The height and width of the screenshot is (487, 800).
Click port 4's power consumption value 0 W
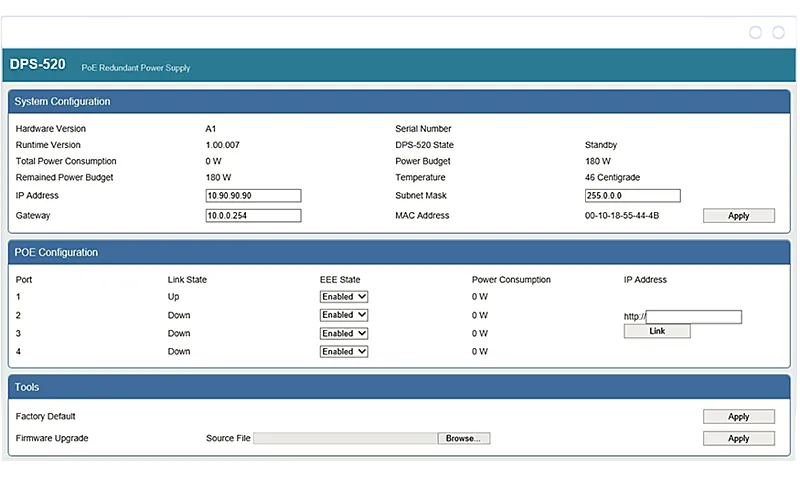pos(480,352)
